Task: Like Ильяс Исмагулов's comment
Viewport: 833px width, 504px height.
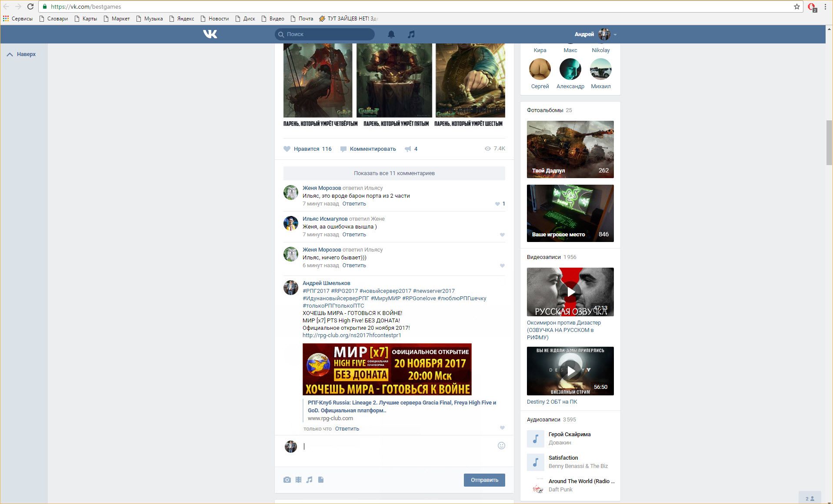Action: [502, 235]
